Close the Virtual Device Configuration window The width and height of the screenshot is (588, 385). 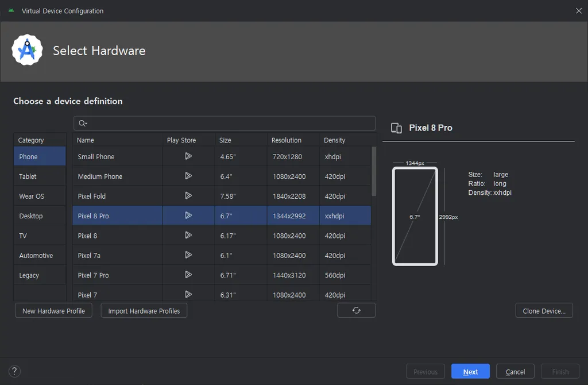[579, 10]
